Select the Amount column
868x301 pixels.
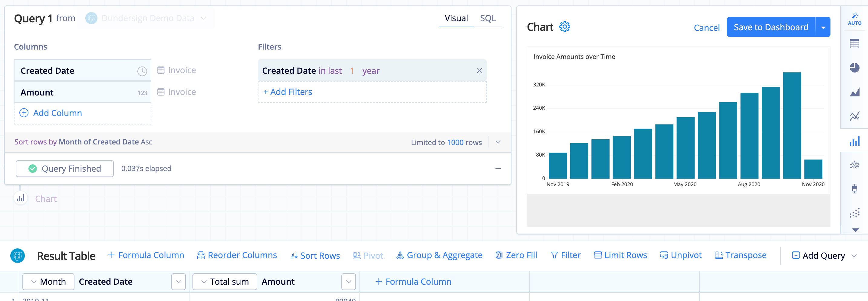click(x=83, y=92)
